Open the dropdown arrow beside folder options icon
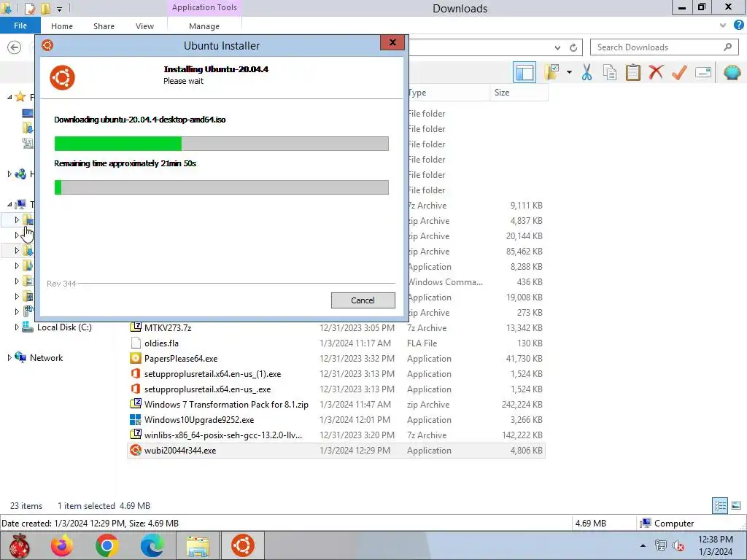Image resolution: width=747 pixels, height=560 pixels. pos(569,72)
